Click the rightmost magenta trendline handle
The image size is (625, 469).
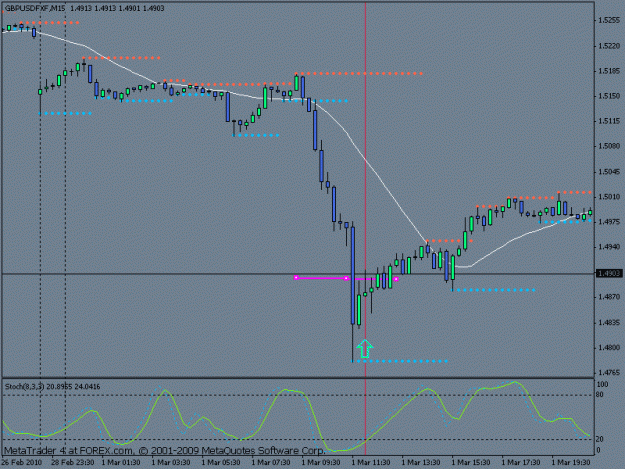click(396, 279)
